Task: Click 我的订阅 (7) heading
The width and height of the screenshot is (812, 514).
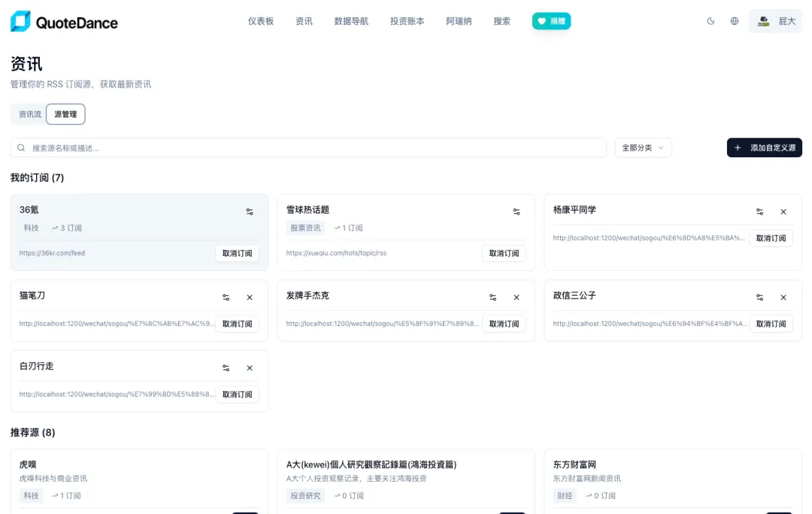Action: [38, 178]
